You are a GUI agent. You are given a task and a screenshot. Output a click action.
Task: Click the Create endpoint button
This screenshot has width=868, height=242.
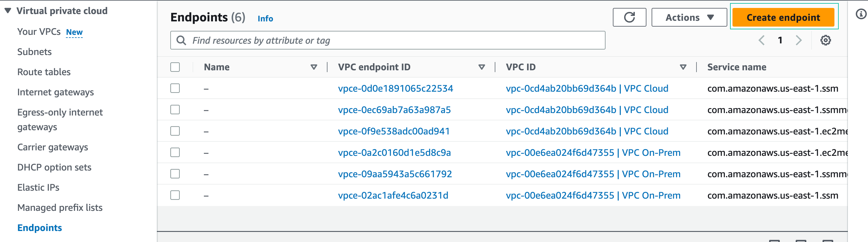(x=783, y=17)
